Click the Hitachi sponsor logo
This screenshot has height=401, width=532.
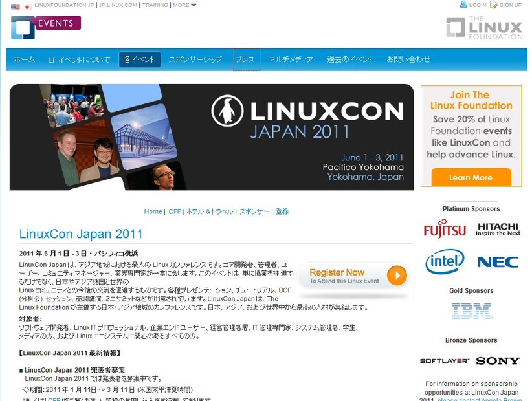[498, 229]
